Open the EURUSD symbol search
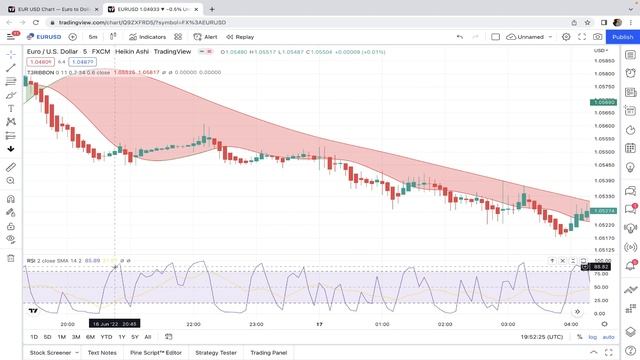Image resolution: width=640 pixels, height=360 pixels. [44, 37]
